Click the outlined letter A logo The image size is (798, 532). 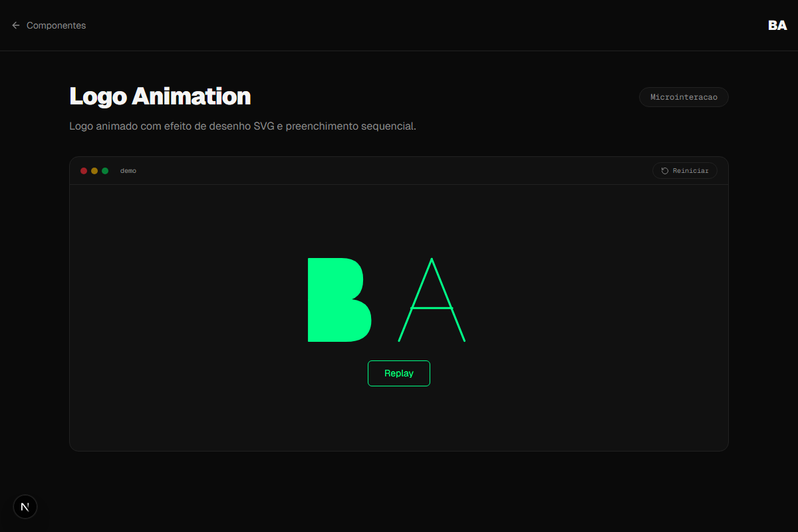pyautogui.click(x=432, y=300)
